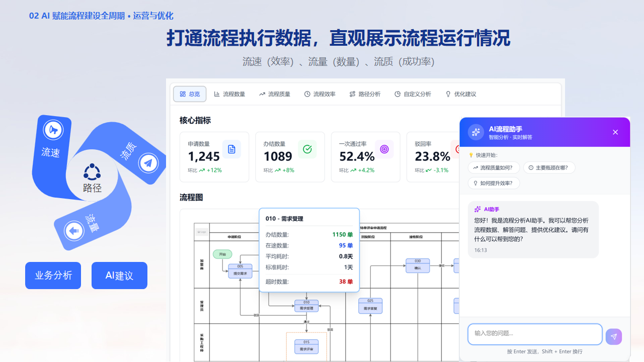This screenshot has width=644, height=362.
Task: Click the 95 单 在途数量 value
Action: (x=346, y=246)
